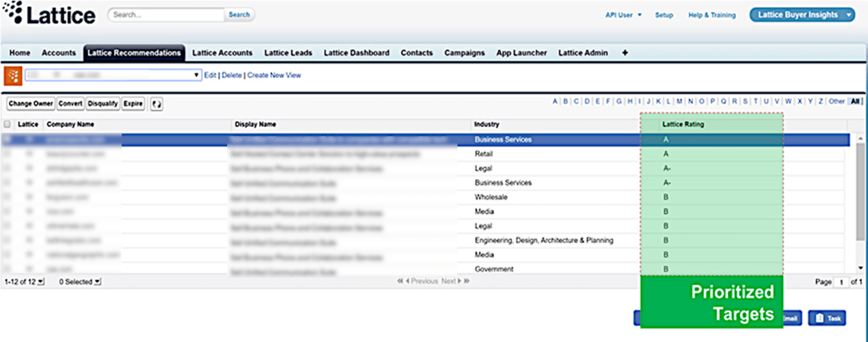Edit the current list view
This screenshot has width=868, height=342.
click(x=210, y=75)
